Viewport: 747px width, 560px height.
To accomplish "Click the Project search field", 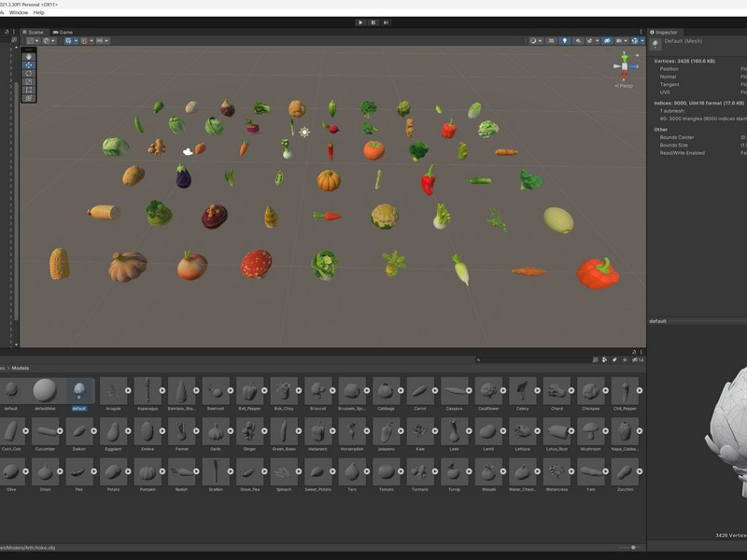I will click(533, 360).
